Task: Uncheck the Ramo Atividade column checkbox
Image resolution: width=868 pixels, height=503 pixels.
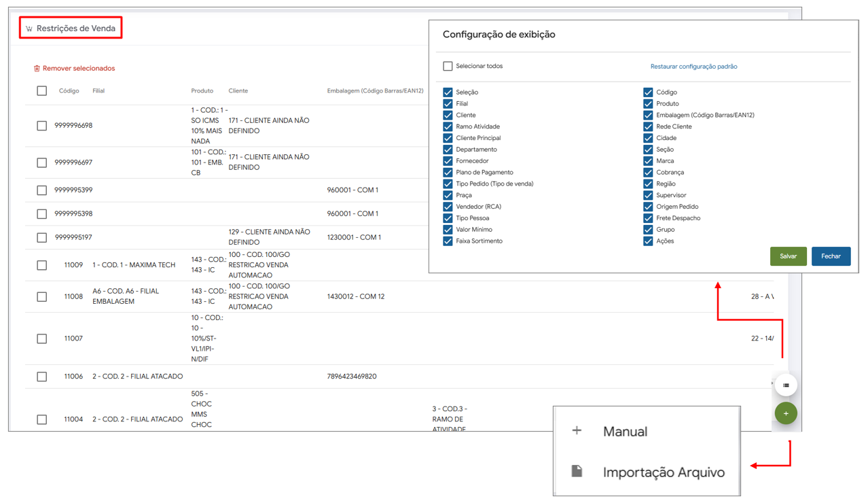Action: 448,126
